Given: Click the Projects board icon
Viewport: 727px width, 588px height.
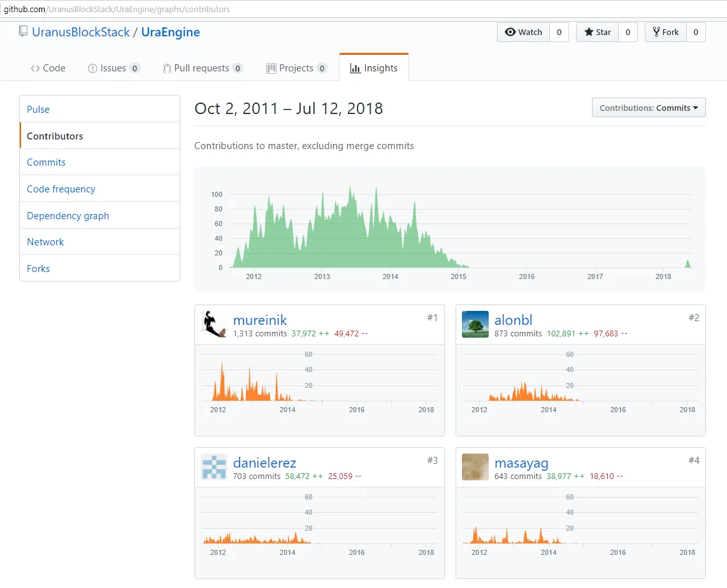Looking at the screenshot, I should [271, 68].
